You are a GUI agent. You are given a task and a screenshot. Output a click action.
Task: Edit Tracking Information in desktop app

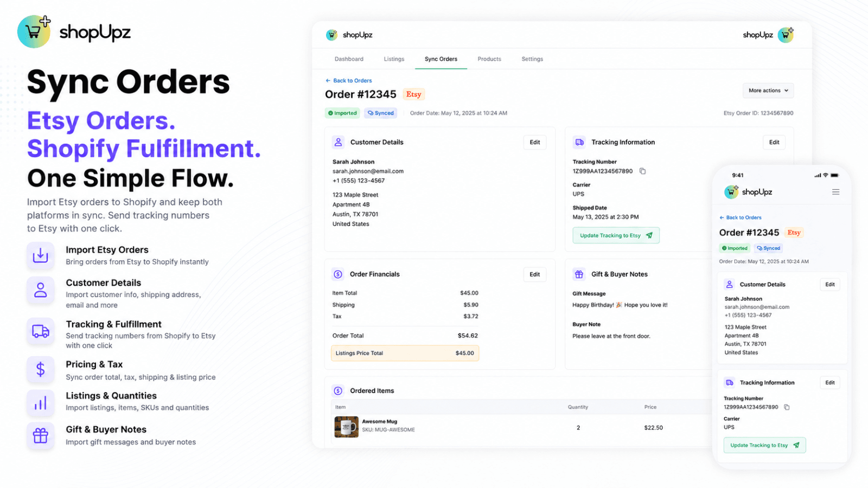[774, 142]
